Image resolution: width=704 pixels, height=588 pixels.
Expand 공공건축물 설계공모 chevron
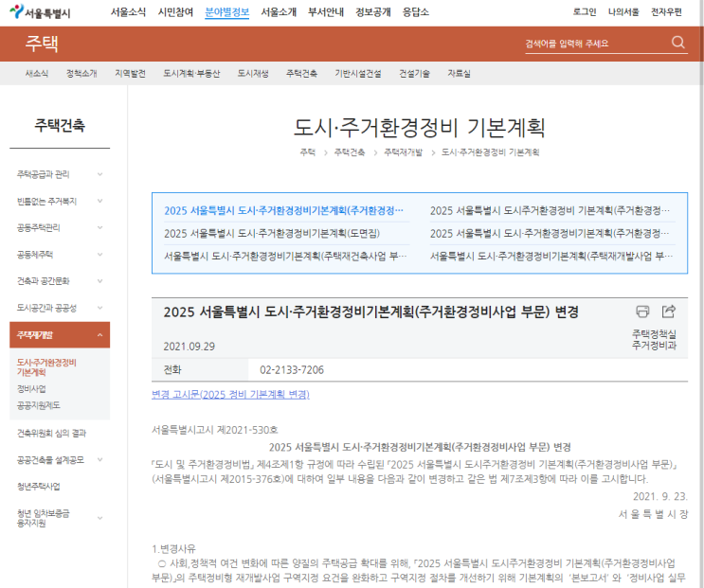point(100,460)
